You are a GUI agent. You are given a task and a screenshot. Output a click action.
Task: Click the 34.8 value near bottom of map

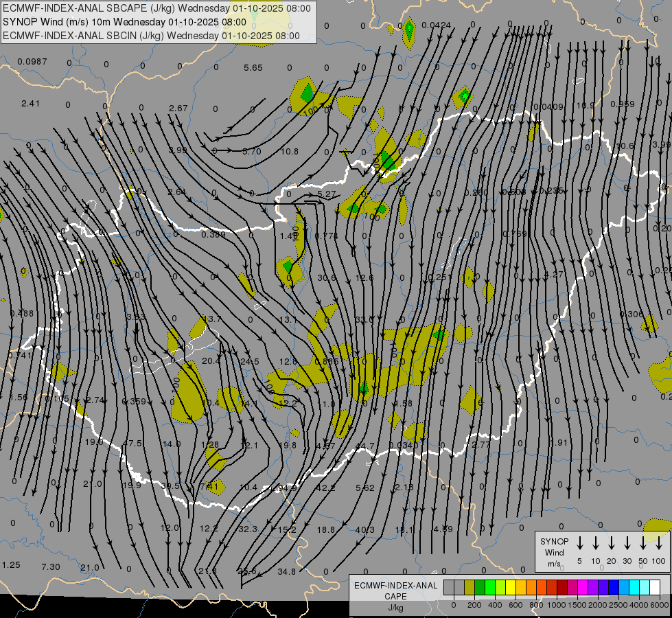(286, 571)
